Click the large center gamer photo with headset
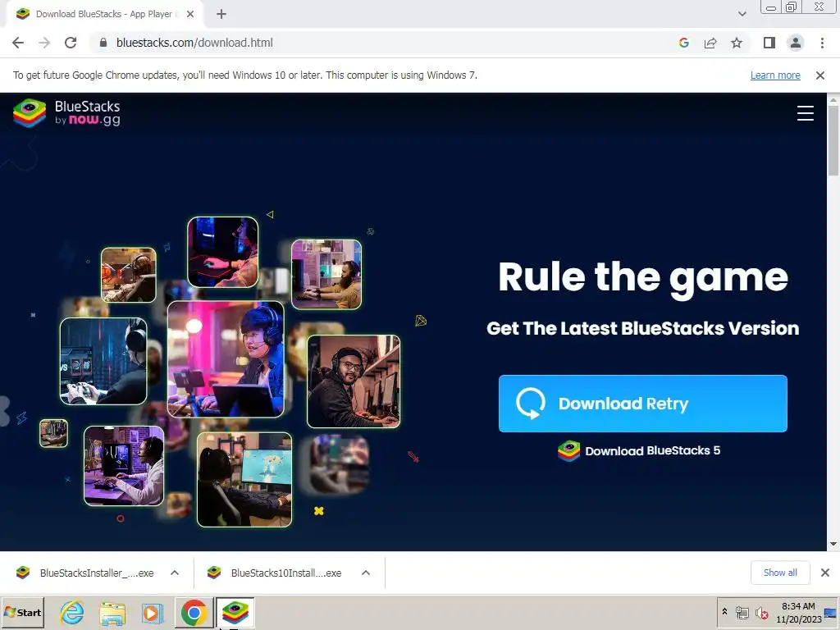 (x=226, y=359)
